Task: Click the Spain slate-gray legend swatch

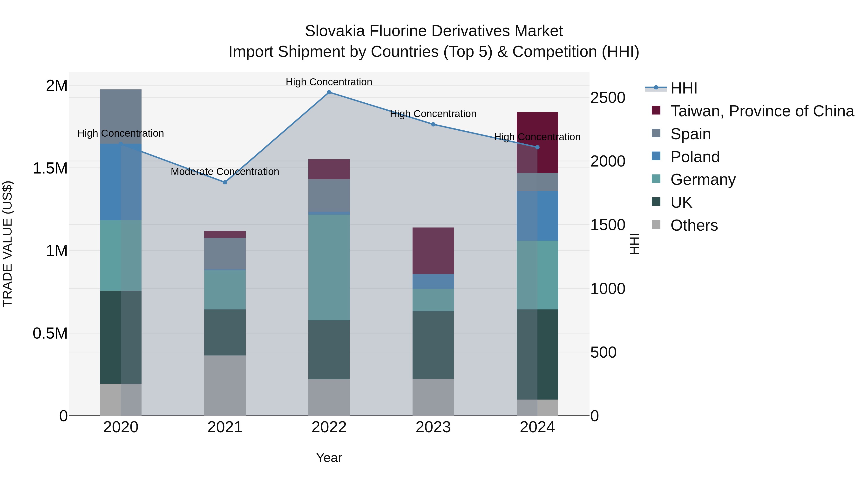Action: point(656,133)
